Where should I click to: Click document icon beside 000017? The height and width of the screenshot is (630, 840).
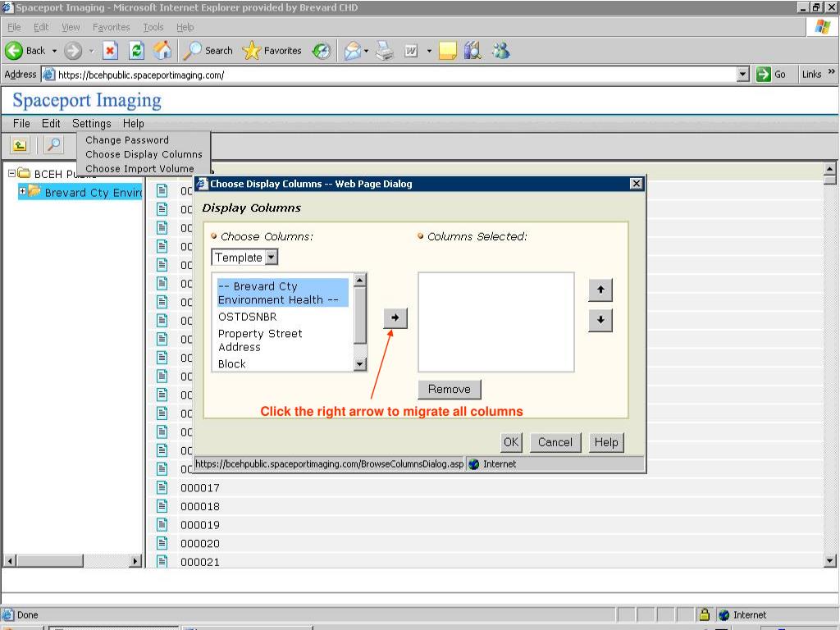click(162, 487)
